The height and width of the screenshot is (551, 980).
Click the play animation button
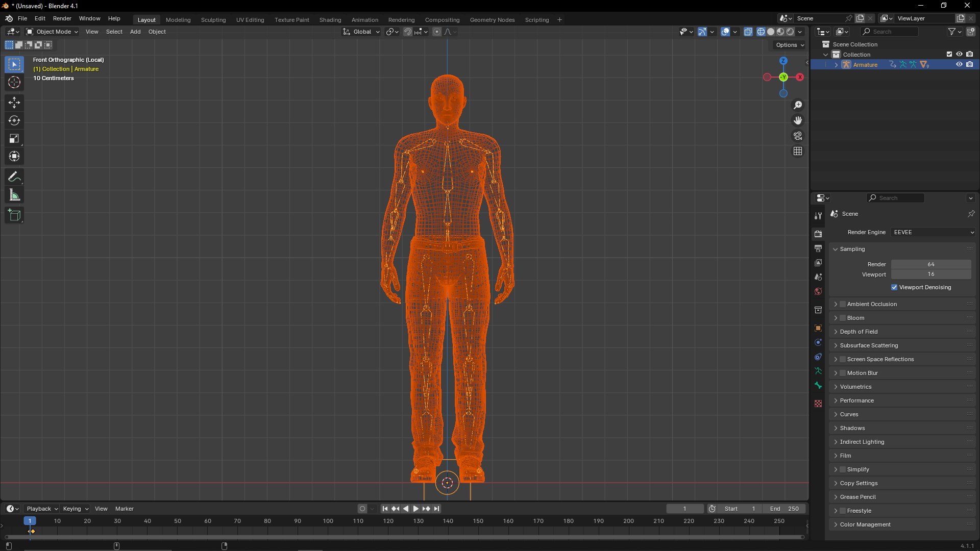tap(415, 509)
